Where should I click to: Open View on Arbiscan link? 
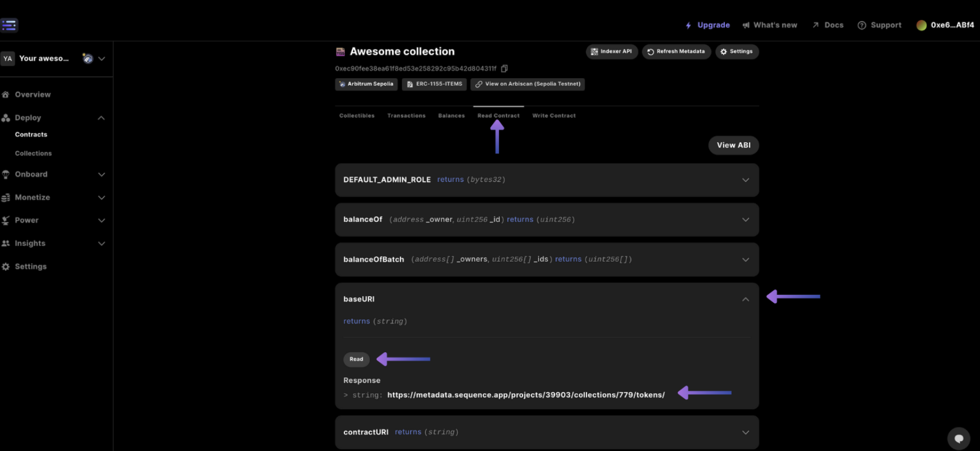(527, 84)
